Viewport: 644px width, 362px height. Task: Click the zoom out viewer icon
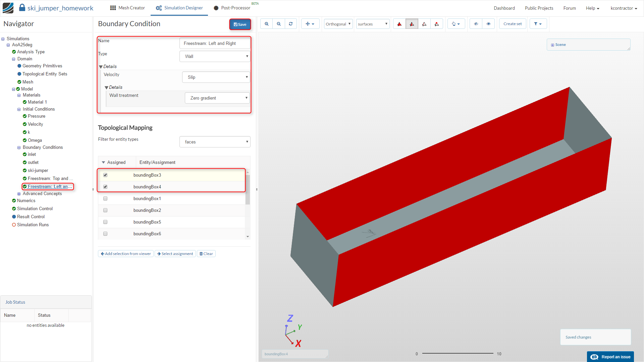click(279, 24)
